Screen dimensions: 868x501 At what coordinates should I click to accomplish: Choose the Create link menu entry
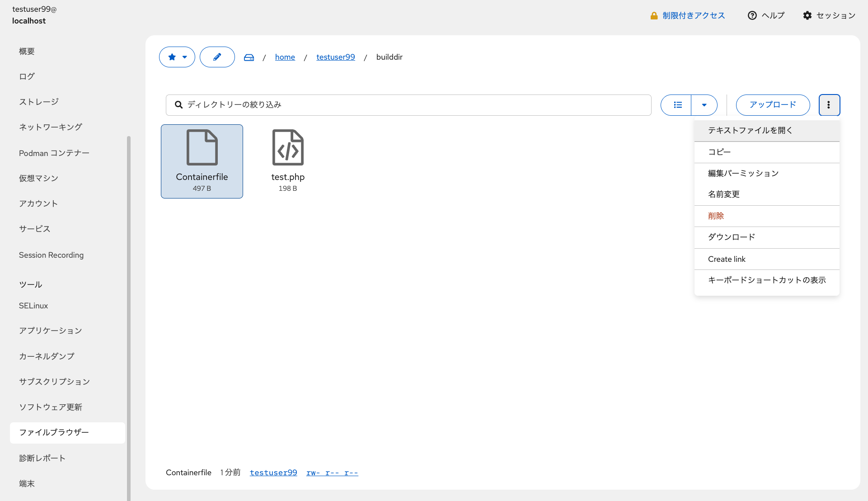click(727, 259)
